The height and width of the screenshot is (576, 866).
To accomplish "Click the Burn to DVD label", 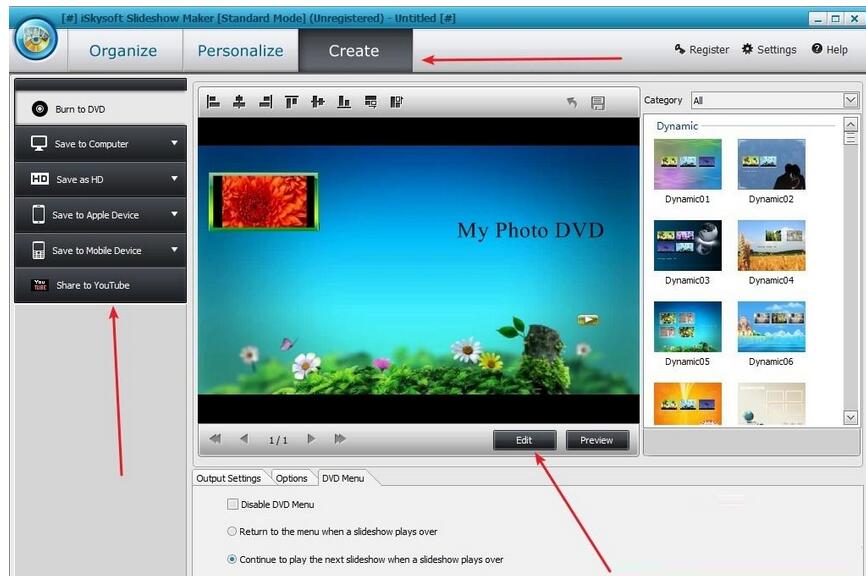I will (x=80, y=109).
